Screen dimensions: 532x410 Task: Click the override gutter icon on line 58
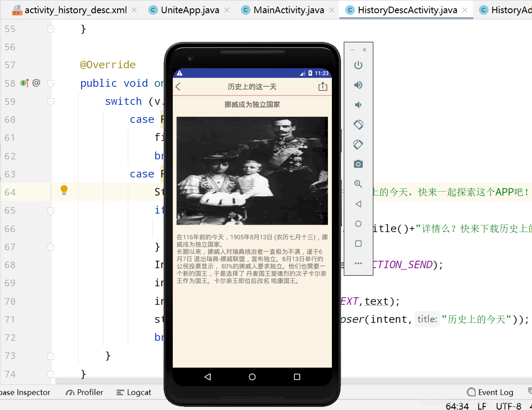tap(25, 83)
